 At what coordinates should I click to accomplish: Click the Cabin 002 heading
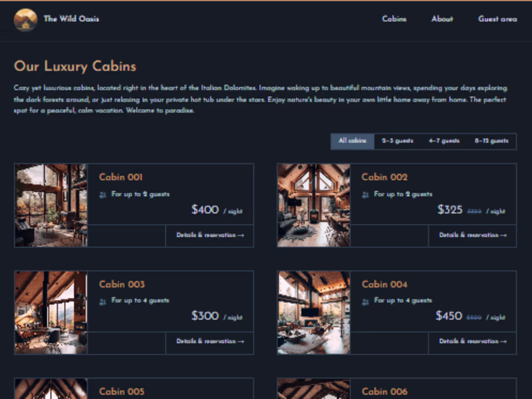tap(384, 177)
